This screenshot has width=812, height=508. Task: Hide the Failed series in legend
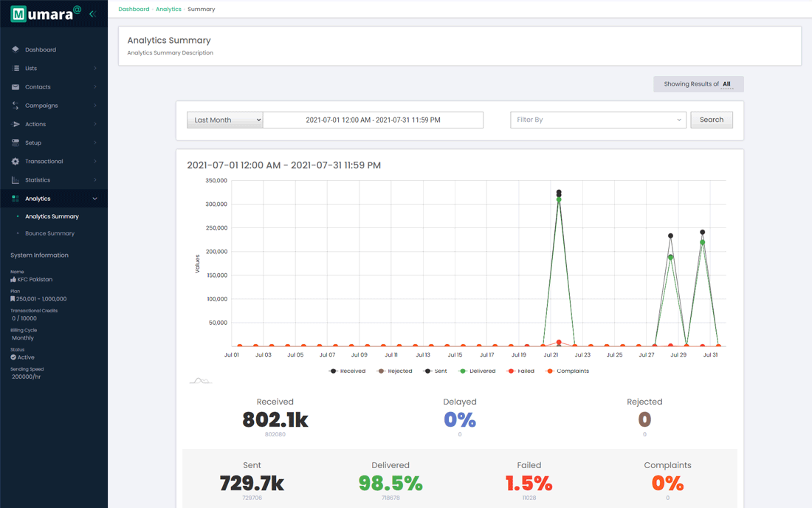click(520, 371)
